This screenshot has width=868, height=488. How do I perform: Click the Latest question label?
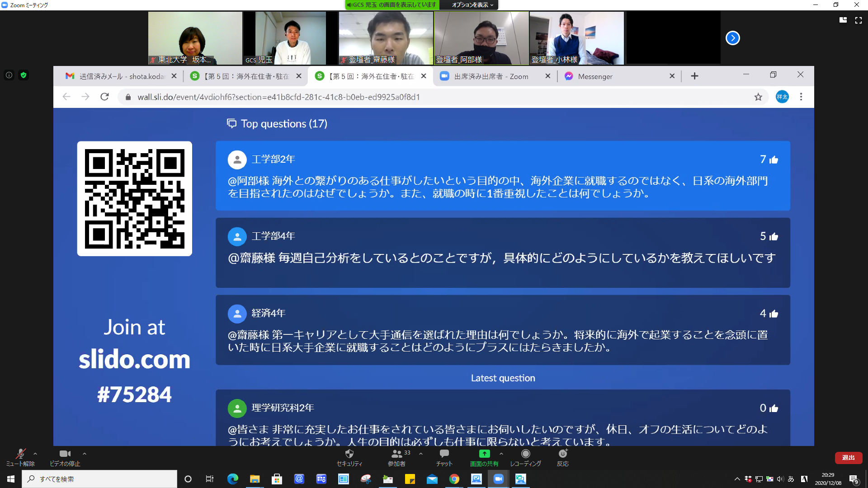[503, 378]
